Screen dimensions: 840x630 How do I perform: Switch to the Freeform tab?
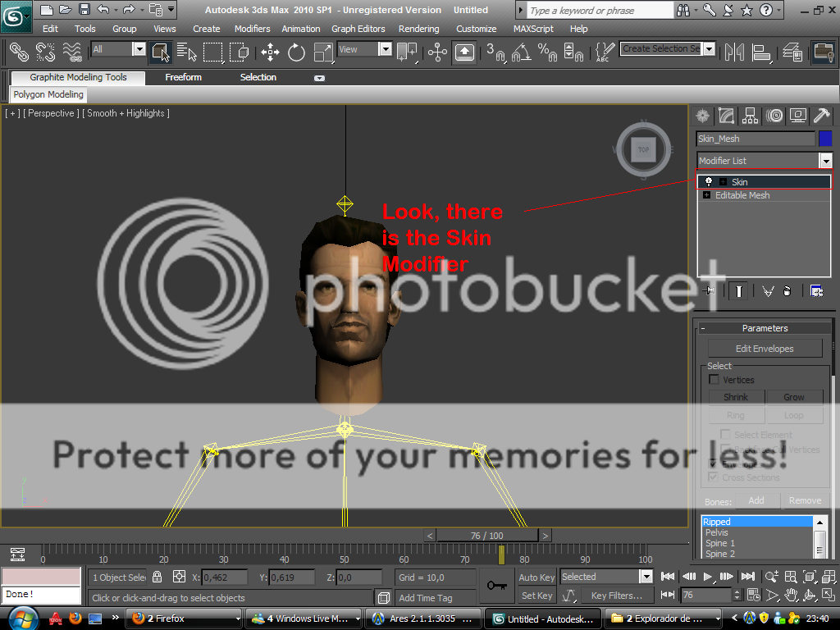click(x=183, y=77)
